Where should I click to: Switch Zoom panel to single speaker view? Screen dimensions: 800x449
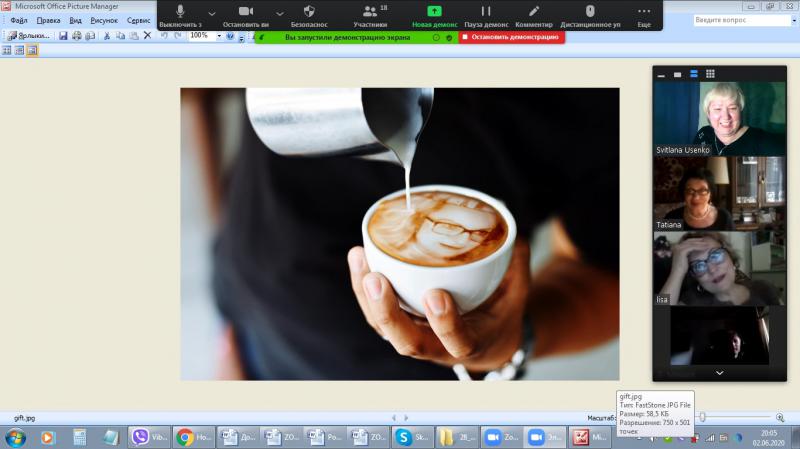[678, 74]
